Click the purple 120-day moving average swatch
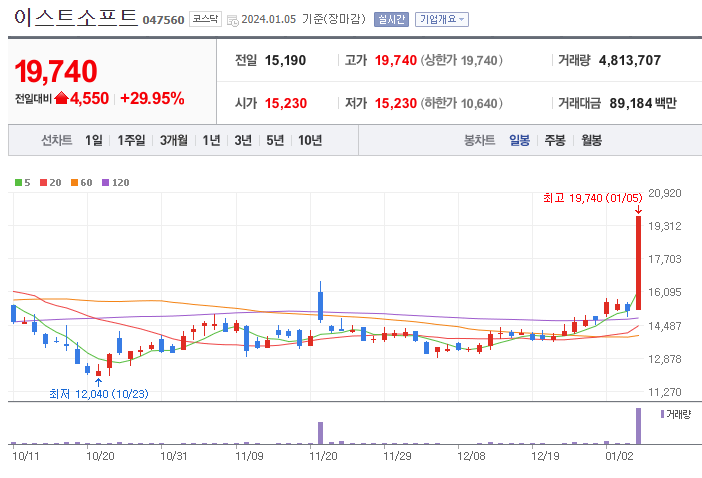The width and height of the screenshot is (702, 478). [106, 183]
